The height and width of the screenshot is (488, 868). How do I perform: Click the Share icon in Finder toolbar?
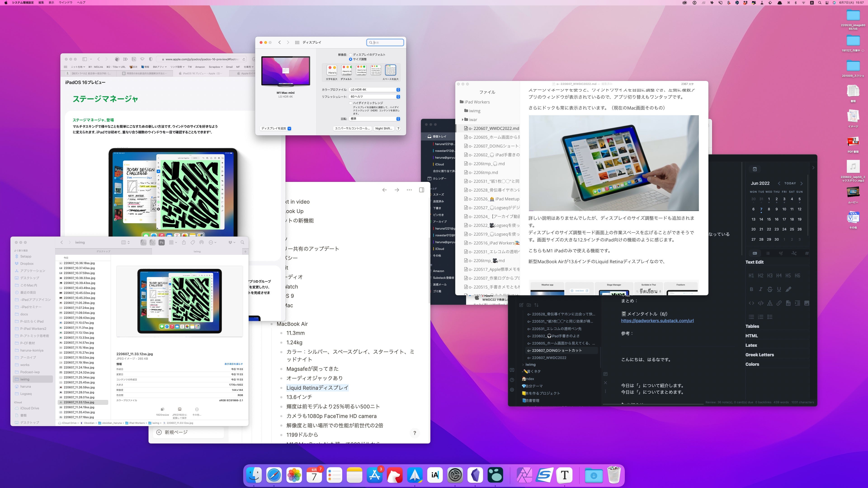click(184, 242)
